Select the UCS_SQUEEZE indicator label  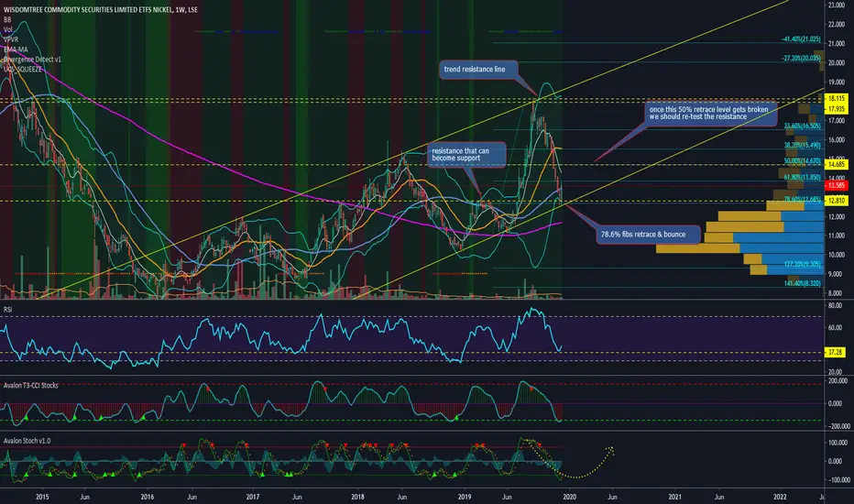(22, 70)
